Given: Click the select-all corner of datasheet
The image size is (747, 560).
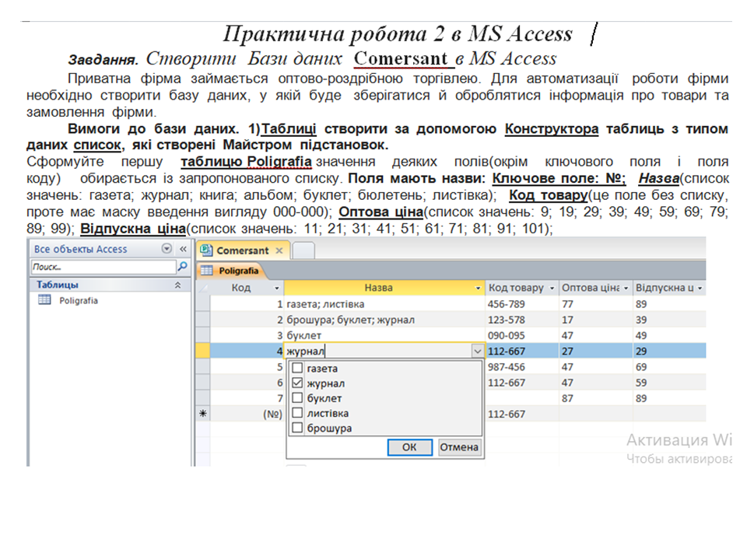Looking at the screenshot, I should pyautogui.click(x=203, y=288).
